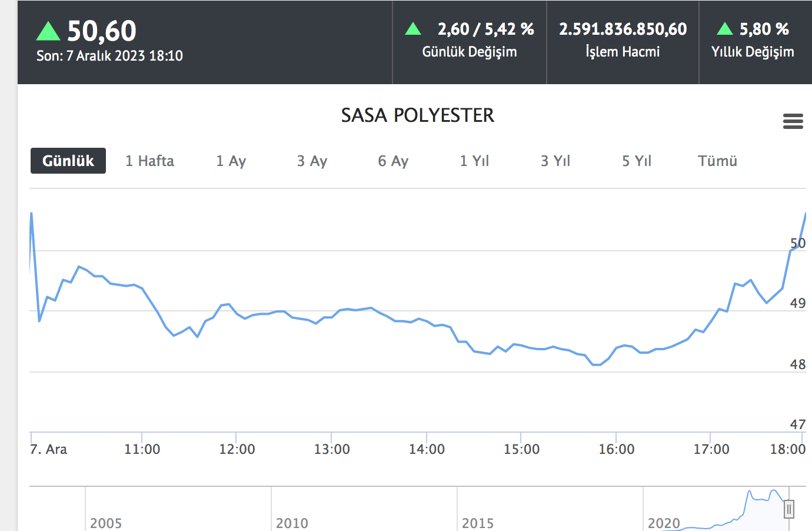Click the 16:00 time axis label
The height and width of the screenshot is (531, 812).
click(x=617, y=449)
